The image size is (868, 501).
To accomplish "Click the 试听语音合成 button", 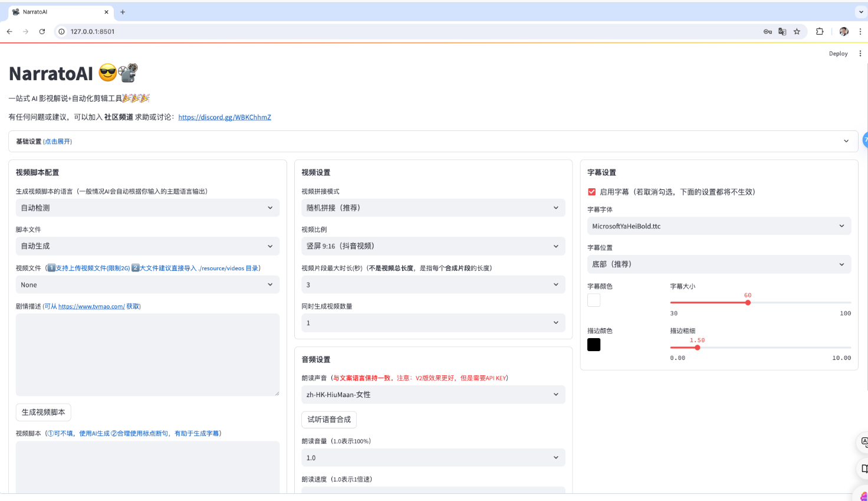I will (329, 420).
